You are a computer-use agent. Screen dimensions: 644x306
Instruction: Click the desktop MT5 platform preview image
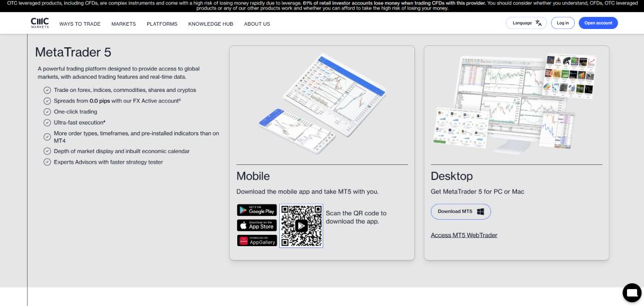coord(516,103)
